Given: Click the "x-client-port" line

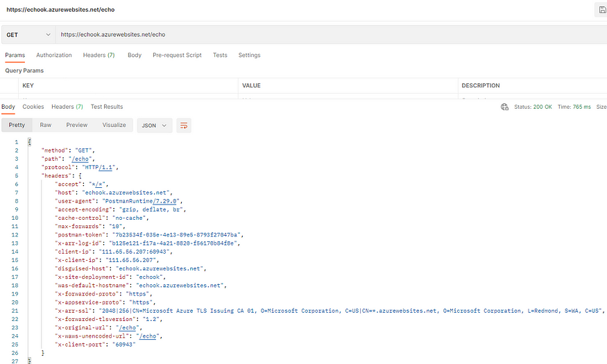Looking at the screenshot, I should tap(95, 345).
